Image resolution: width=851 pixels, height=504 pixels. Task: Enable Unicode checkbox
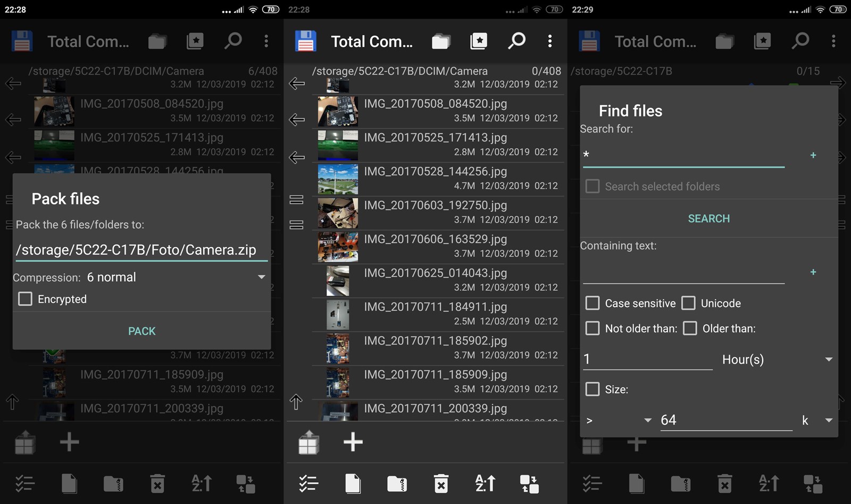[688, 303]
